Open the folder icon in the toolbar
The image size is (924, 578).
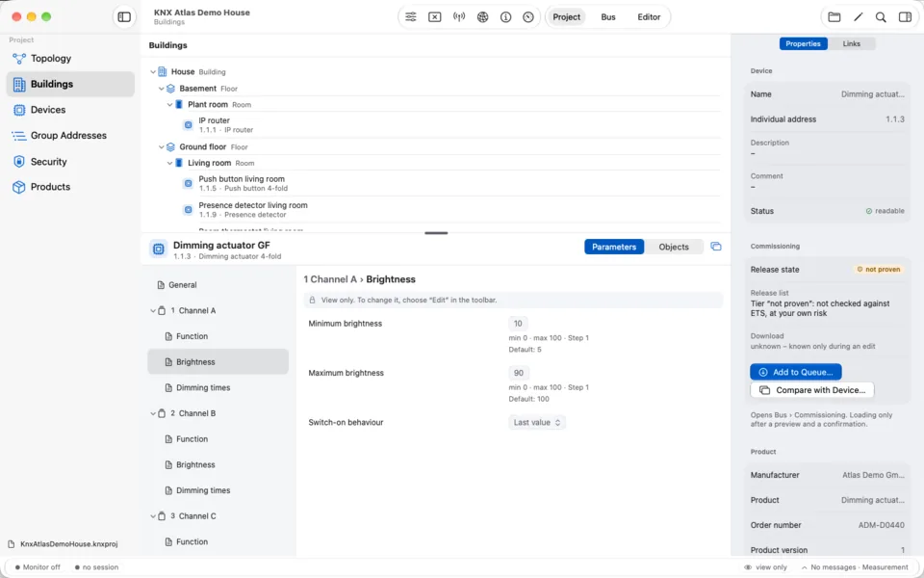point(834,17)
